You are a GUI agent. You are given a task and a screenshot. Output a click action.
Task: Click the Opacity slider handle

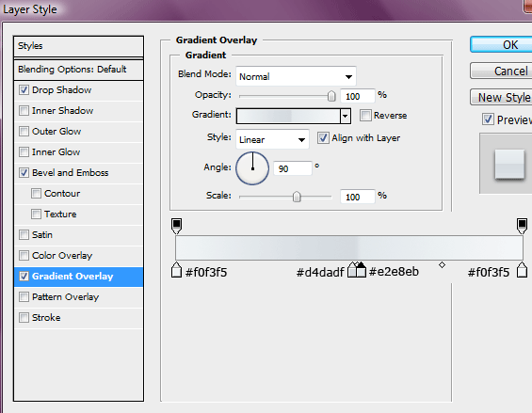click(x=331, y=96)
